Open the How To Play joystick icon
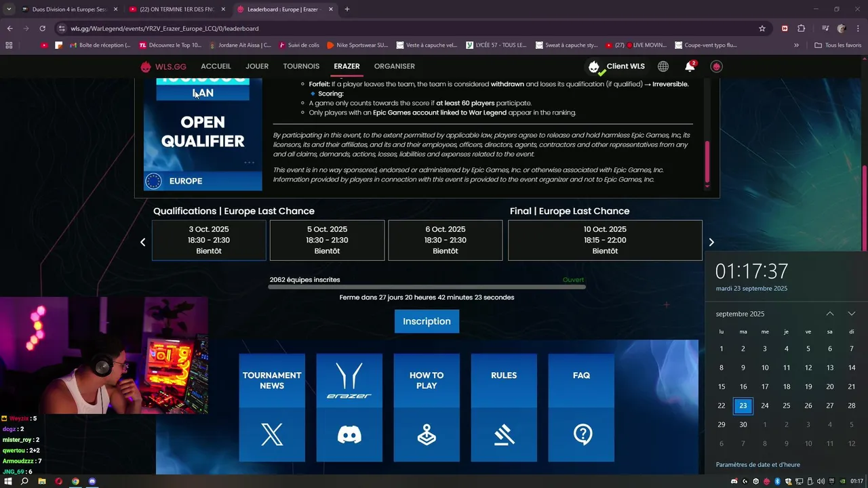This screenshot has height=488, width=868. (427, 435)
